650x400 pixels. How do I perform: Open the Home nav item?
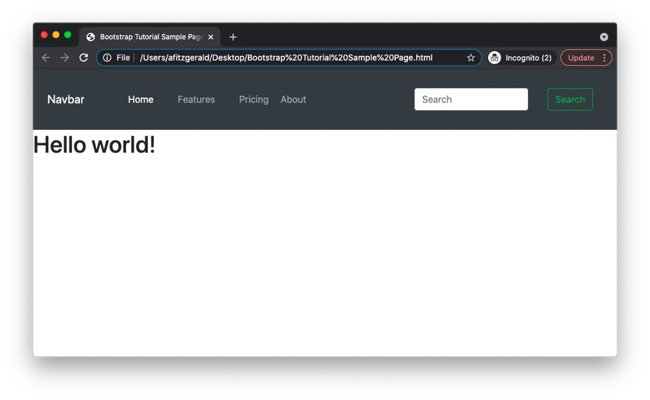141,100
